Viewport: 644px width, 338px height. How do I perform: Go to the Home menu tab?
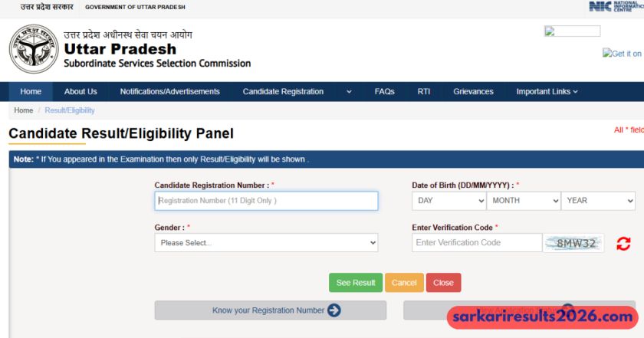click(x=31, y=92)
